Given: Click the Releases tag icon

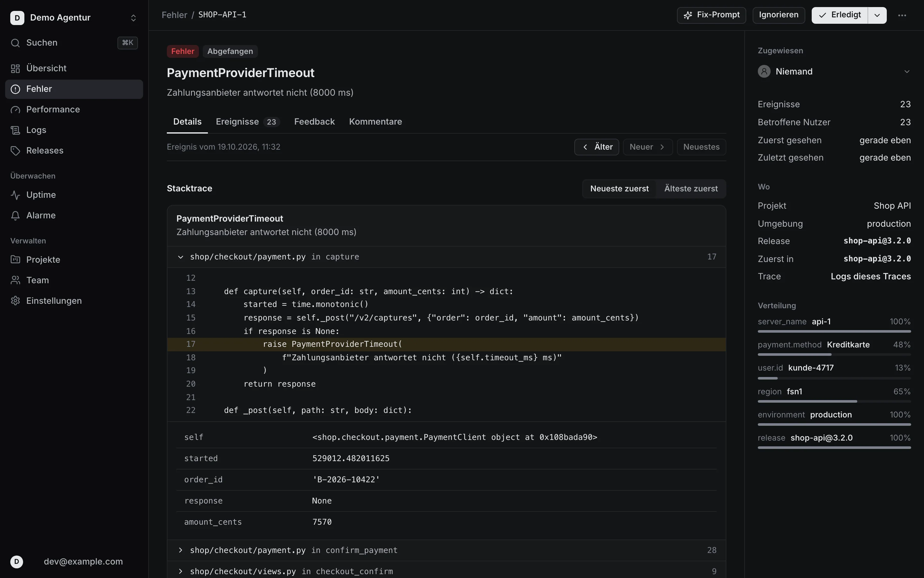Looking at the screenshot, I should click(15, 151).
